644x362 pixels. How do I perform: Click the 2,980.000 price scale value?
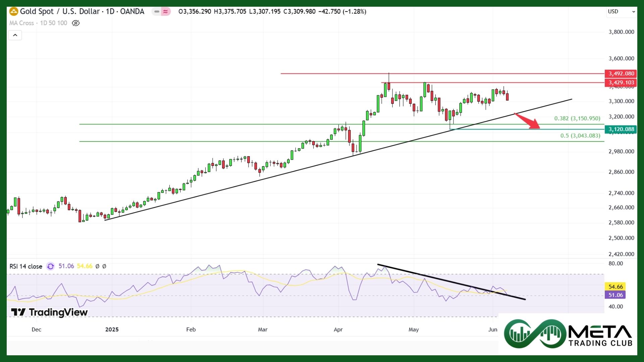(621, 152)
